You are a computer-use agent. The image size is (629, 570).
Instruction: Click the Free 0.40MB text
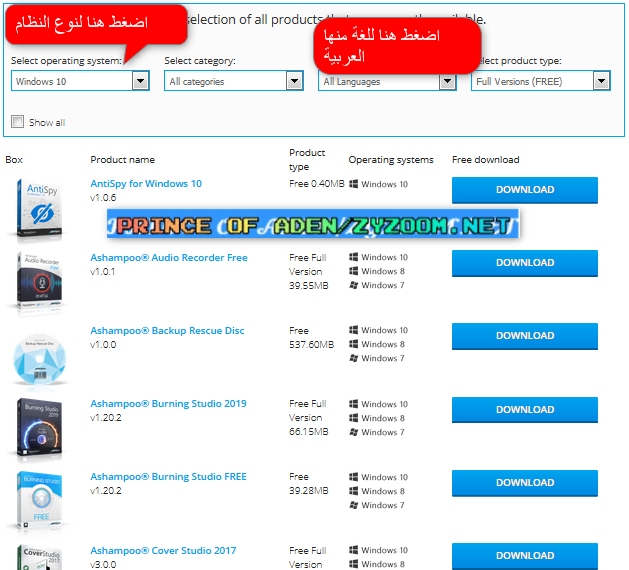[317, 184]
